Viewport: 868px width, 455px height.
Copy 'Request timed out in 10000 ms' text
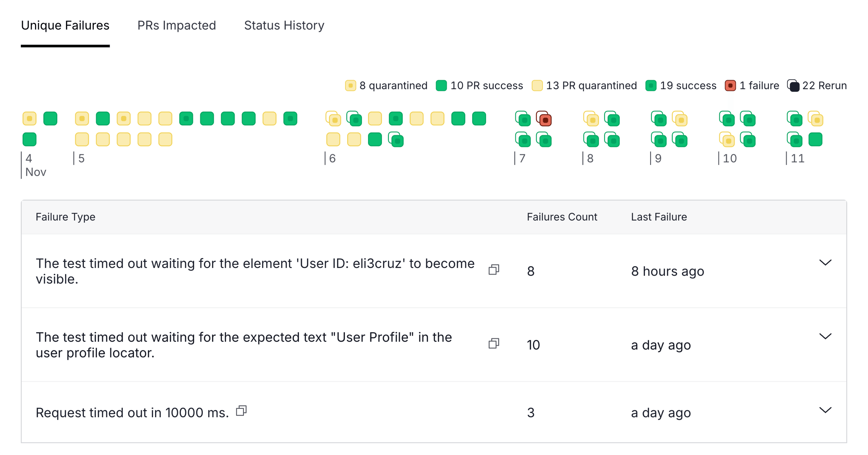241,411
